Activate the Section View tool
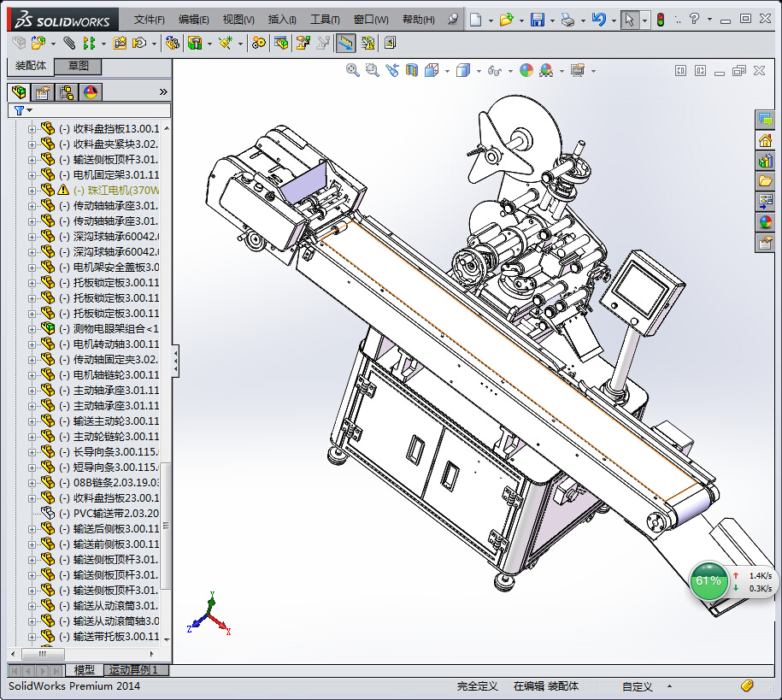 [411, 70]
